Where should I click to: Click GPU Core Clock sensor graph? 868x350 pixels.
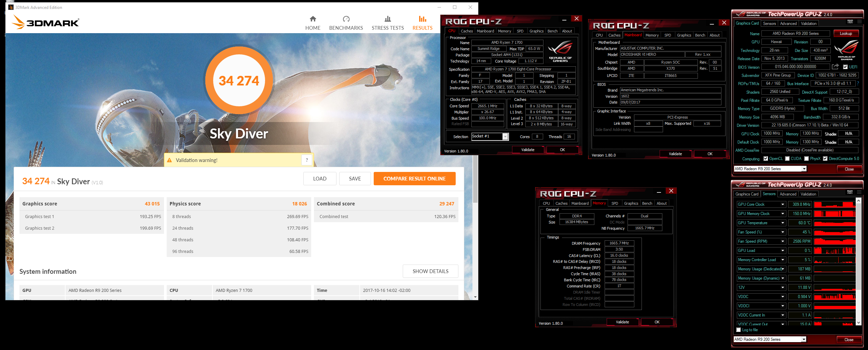(x=835, y=204)
